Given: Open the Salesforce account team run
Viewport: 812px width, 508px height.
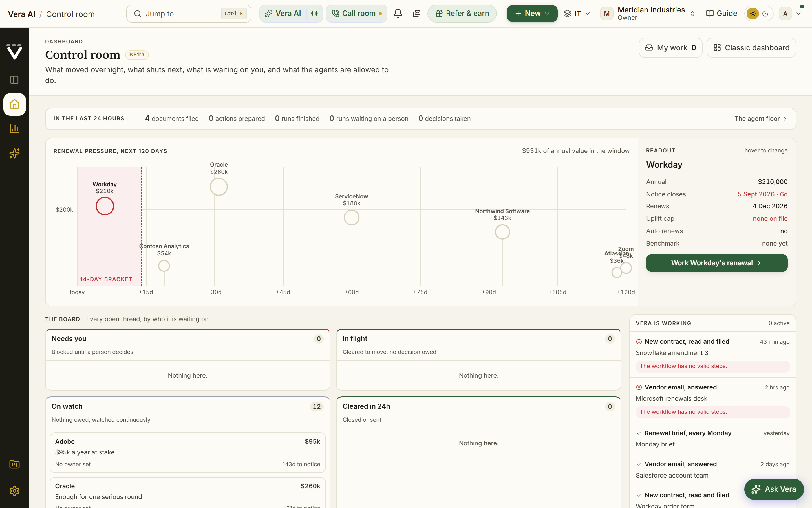Looking at the screenshot, I should [x=713, y=470].
